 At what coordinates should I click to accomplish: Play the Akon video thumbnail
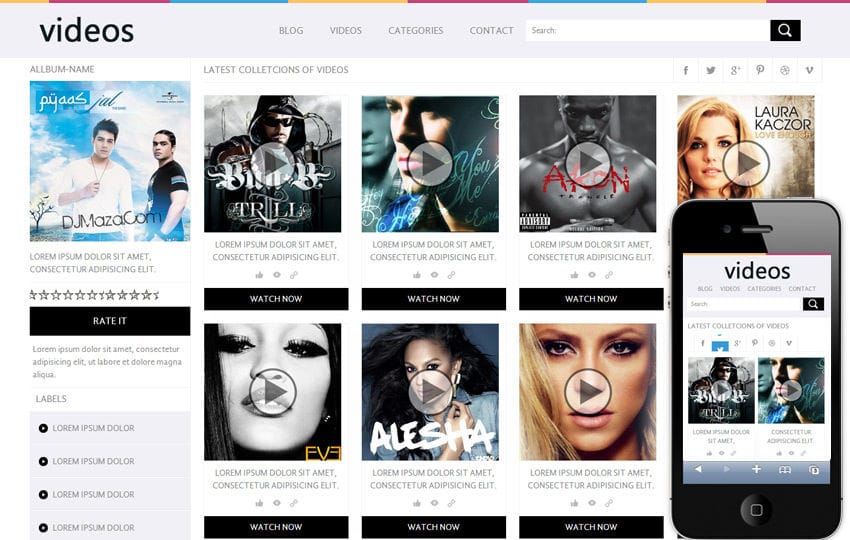pyautogui.click(x=588, y=163)
